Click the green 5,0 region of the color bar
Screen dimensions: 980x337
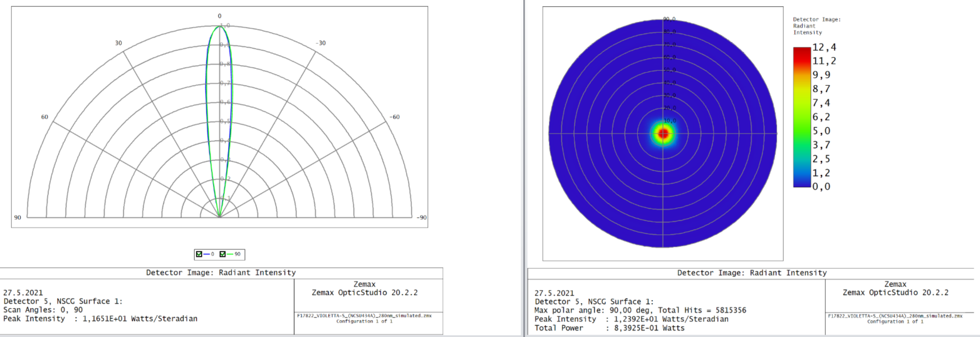point(801,130)
